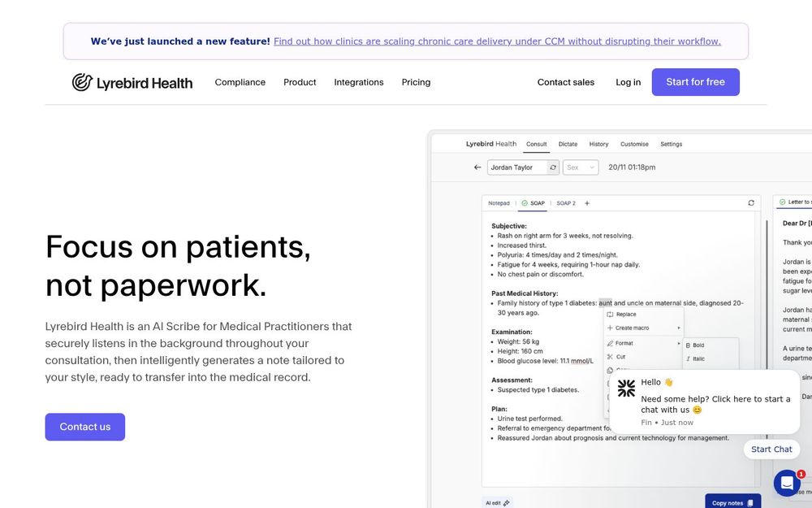Click the Subjective heading in the note

pyautogui.click(x=508, y=226)
